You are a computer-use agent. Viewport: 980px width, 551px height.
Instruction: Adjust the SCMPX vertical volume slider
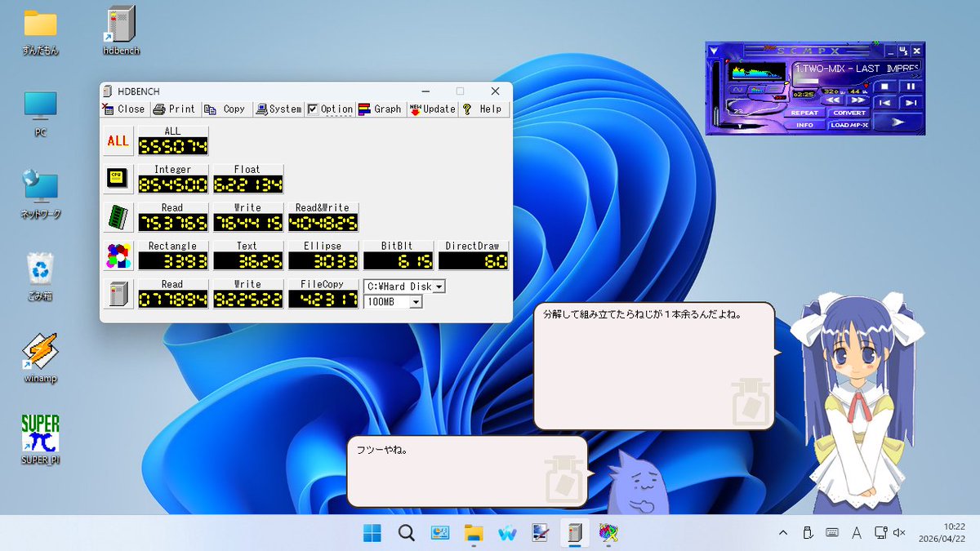716,93
